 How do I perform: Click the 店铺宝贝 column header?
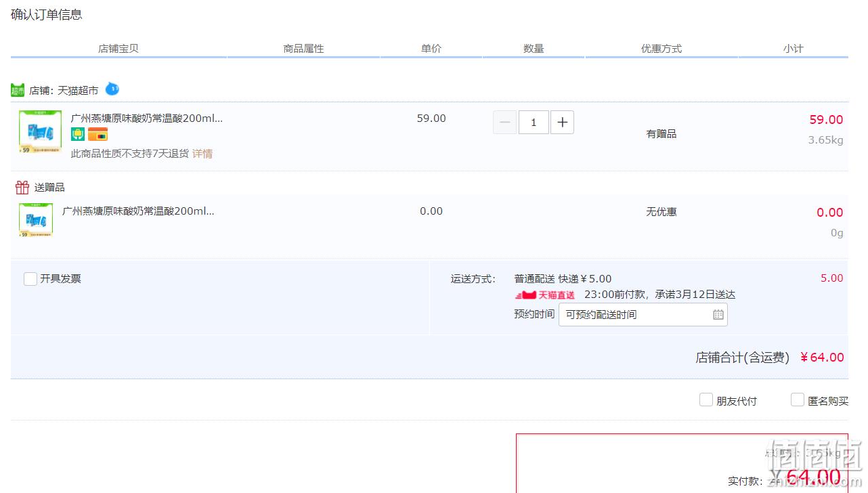click(x=118, y=49)
